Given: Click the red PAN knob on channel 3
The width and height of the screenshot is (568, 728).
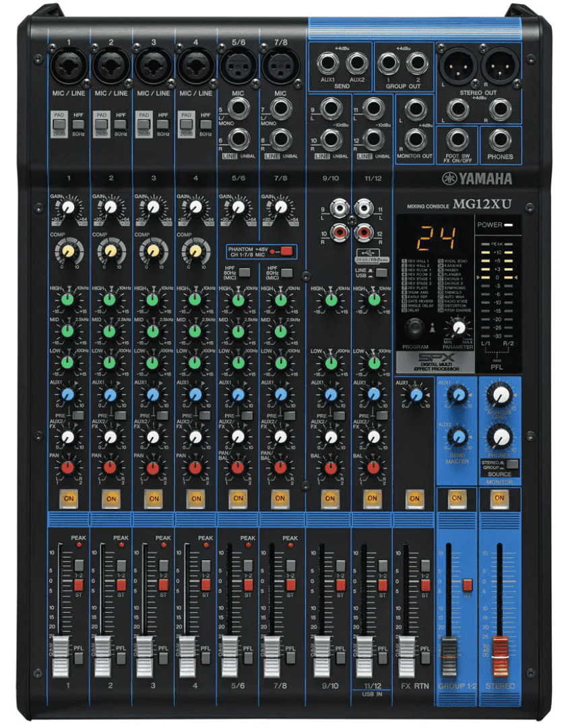Looking at the screenshot, I should pos(152,467).
